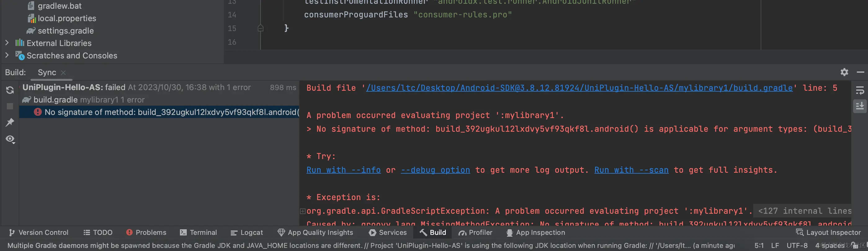Toggle soft-wrap in build output

tap(860, 90)
